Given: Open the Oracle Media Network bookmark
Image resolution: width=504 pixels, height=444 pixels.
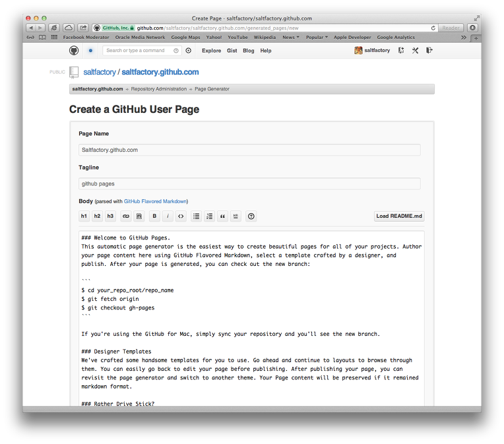Looking at the screenshot, I should (x=140, y=38).
